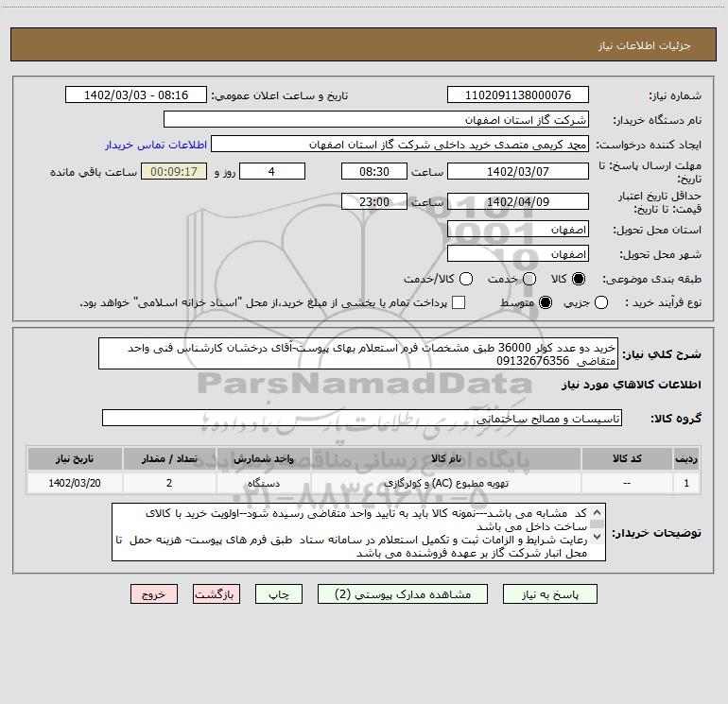The image size is (728, 704).
Task: Click the days remaining field showing 4
Action: 272,171
